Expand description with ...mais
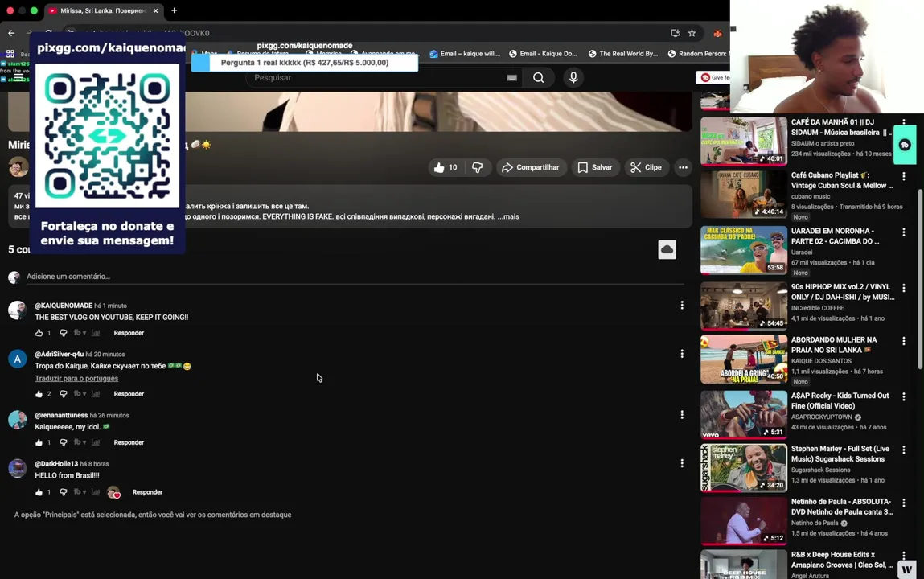 click(x=508, y=217)
